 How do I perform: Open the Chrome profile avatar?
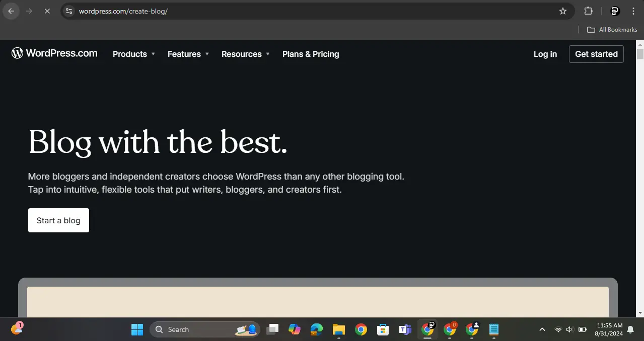coord(615,11)
